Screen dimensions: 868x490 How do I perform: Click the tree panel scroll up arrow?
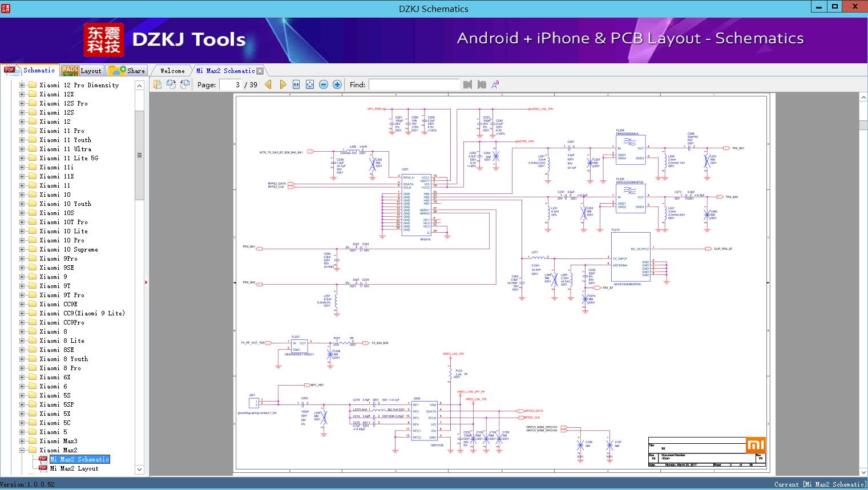click(139, 86)
